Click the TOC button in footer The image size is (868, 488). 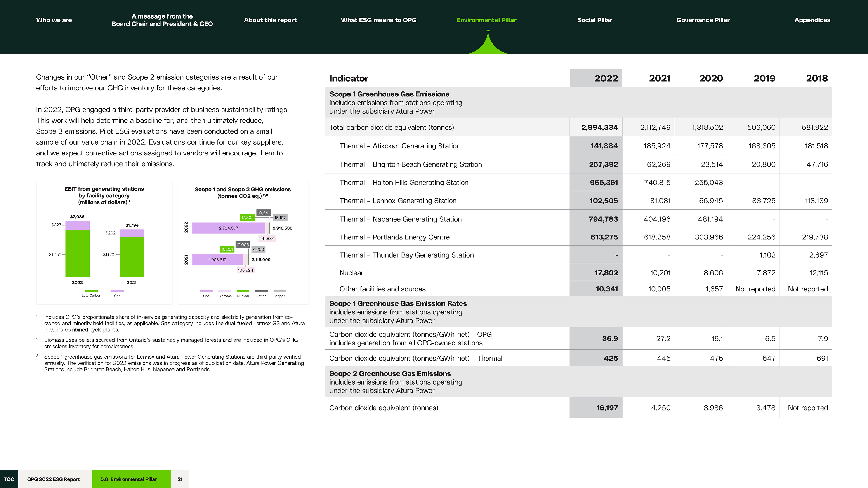9,479
